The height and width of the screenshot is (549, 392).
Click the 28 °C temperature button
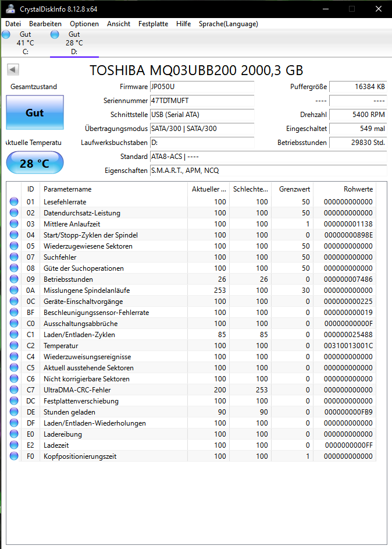point(35,163)
